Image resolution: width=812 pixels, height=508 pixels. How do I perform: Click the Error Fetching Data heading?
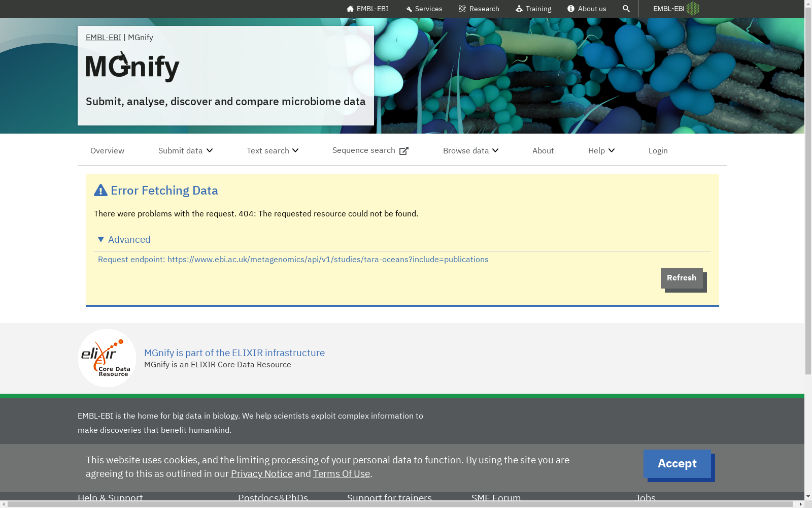click(x=164, y=190)
